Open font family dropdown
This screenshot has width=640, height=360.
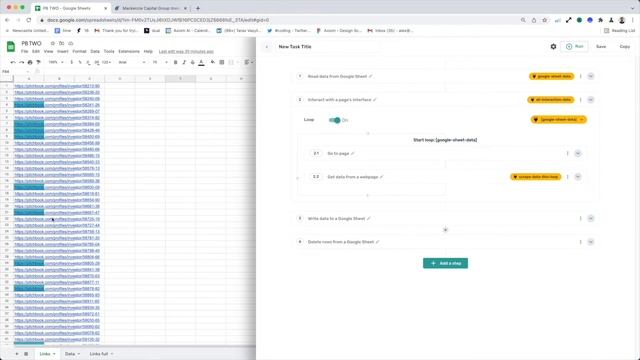pyautogui.click(x=131, y=62)
